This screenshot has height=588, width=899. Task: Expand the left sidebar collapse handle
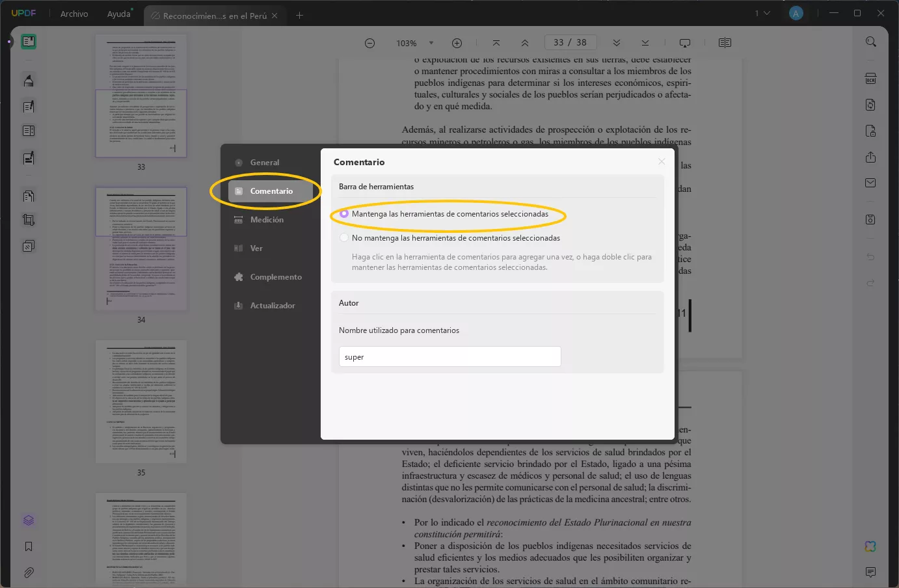point(9,42)
